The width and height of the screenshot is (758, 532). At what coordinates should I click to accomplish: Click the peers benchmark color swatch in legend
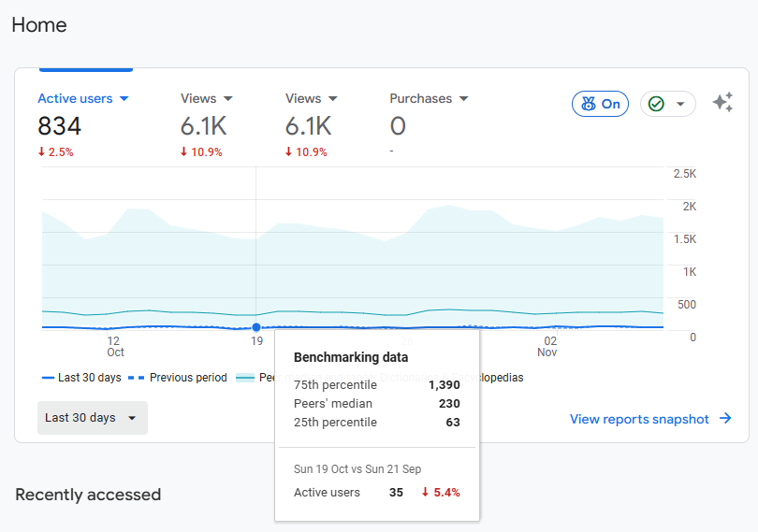pos(244,378)
